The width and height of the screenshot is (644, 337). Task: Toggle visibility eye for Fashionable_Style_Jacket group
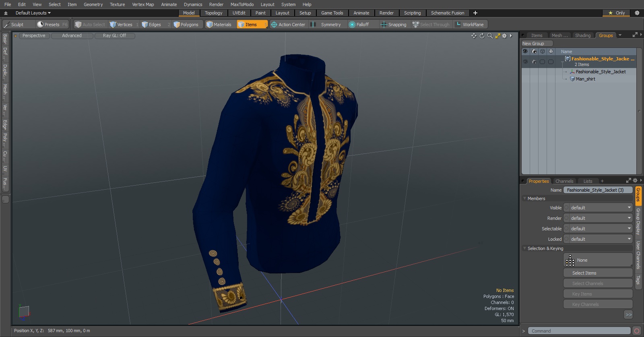click(x=525, y=62)
